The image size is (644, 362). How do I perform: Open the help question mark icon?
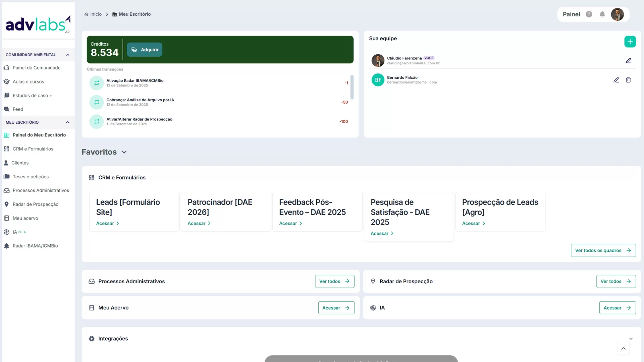point(589,14)
